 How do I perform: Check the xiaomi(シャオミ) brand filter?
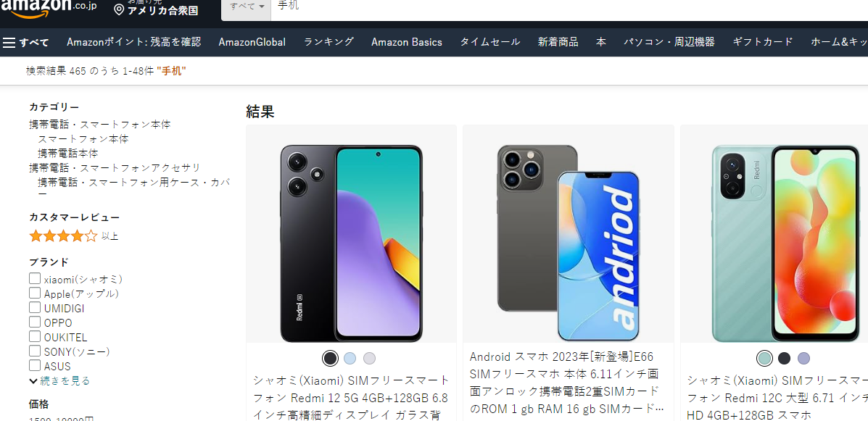point(35,279)
